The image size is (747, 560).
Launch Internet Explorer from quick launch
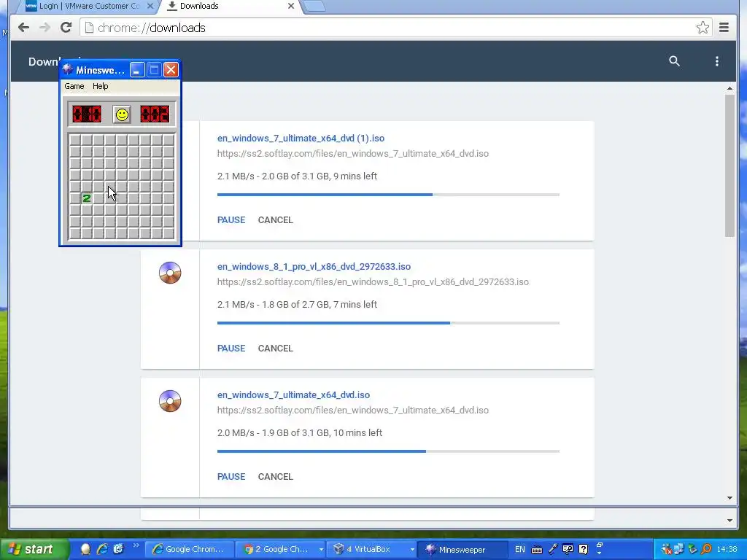[102, 549]
